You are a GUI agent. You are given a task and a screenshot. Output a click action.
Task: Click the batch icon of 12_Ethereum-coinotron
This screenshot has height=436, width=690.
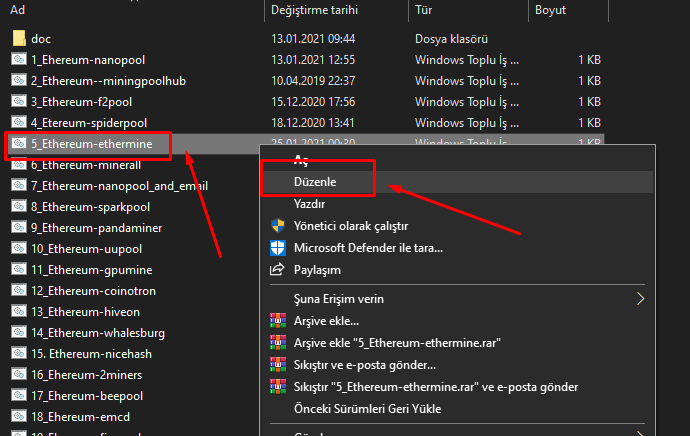pyautogui.click(x=19, y=290)
